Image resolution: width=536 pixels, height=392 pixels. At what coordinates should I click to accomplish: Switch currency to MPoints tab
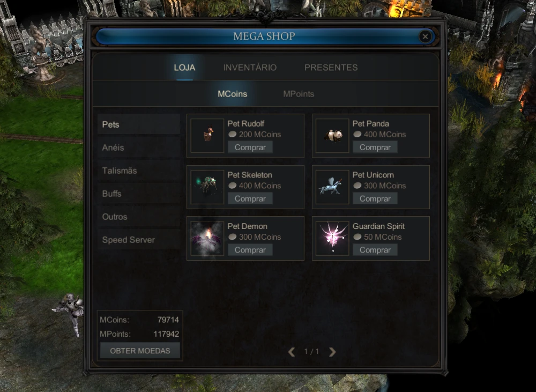pyautogui.click(x=299, y=94)
